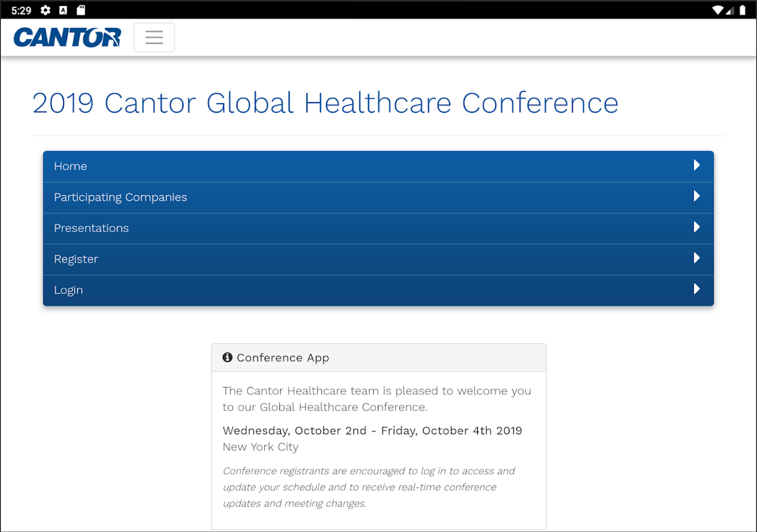Viewport: 757px width, 532px height.
Task: Select the Register menu item
Action: pos(378,259)
